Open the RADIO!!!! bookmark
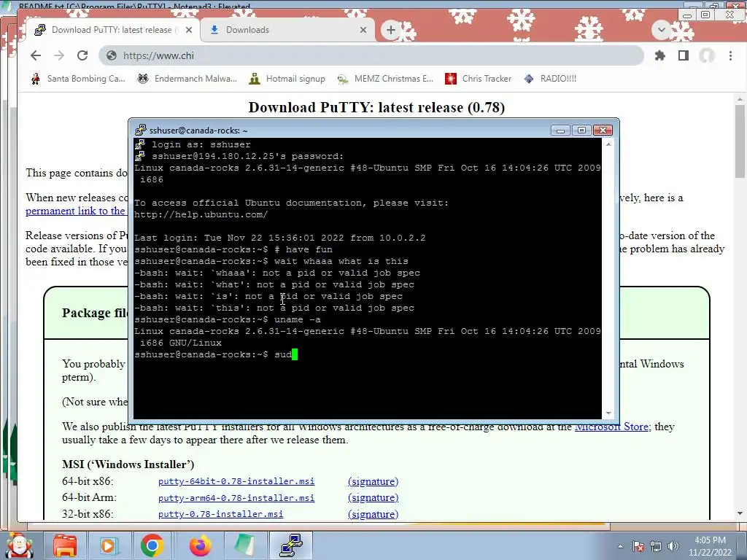This screenshot has height=560, width=747. point(550,79)
